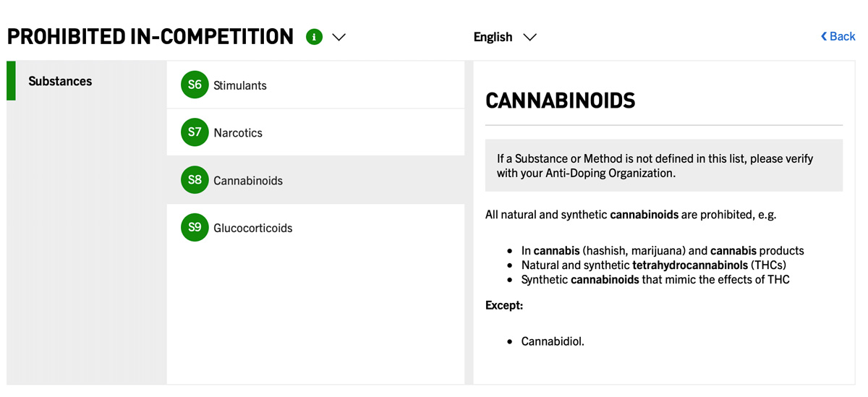868x397 pixels.
Task: Click the Cannabidiol exception bullet text
Action: tap(553, 341)
